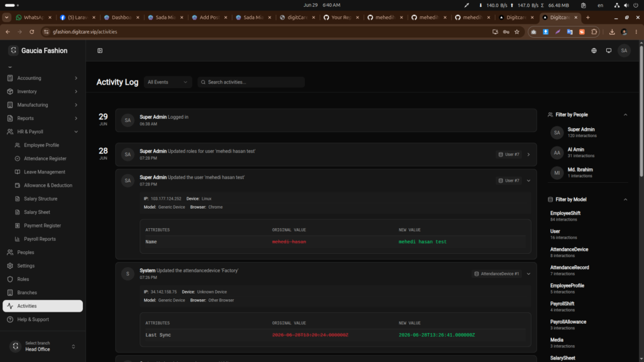Click the system volume icon
Screen dimensions: 644x362
point(626,5)
